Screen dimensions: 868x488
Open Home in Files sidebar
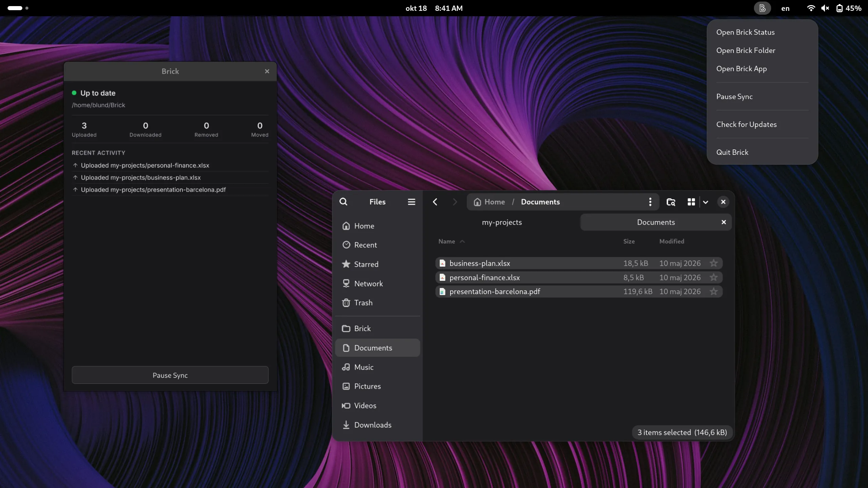[x=377, y=226]
